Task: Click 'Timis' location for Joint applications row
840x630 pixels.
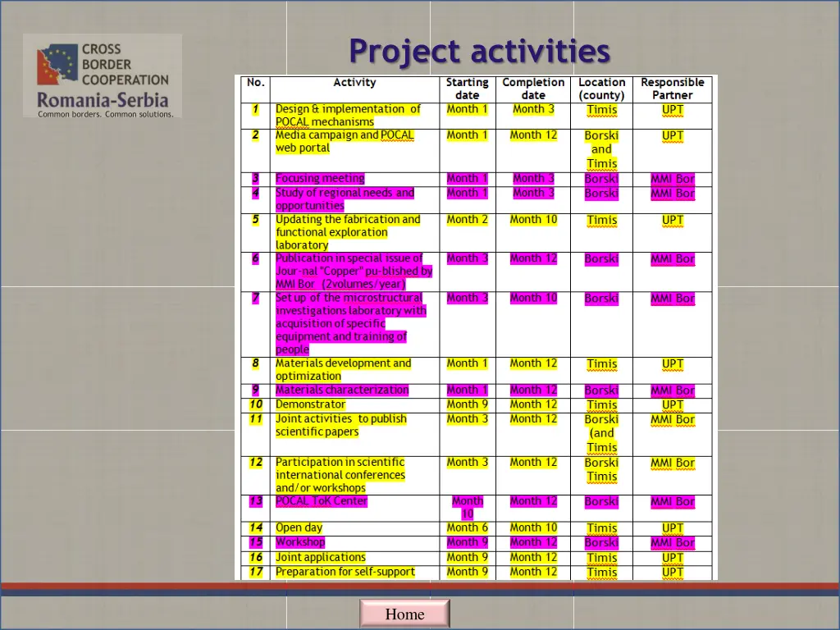Action: 601,558
